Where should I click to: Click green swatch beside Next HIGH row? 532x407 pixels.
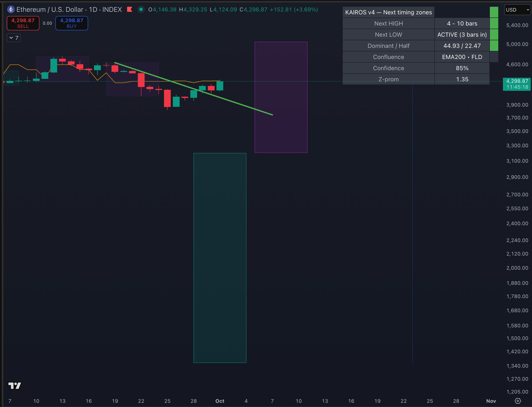[494, 23]
